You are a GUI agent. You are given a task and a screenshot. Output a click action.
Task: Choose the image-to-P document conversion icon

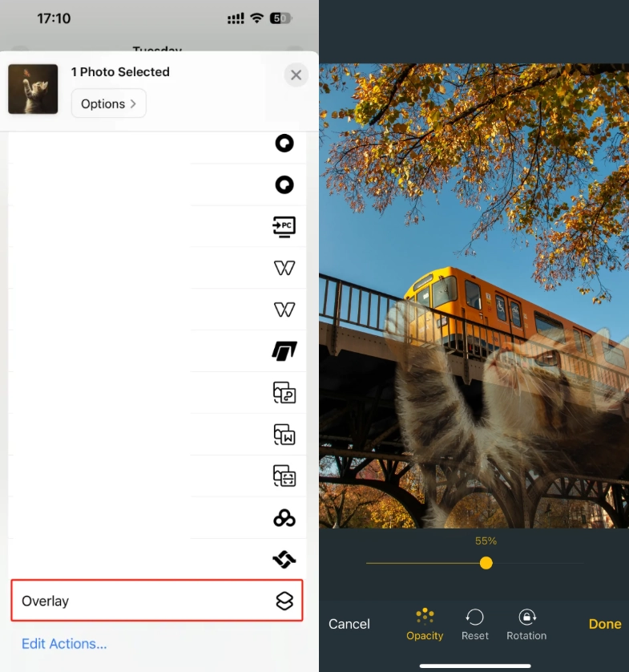point(284,392)
